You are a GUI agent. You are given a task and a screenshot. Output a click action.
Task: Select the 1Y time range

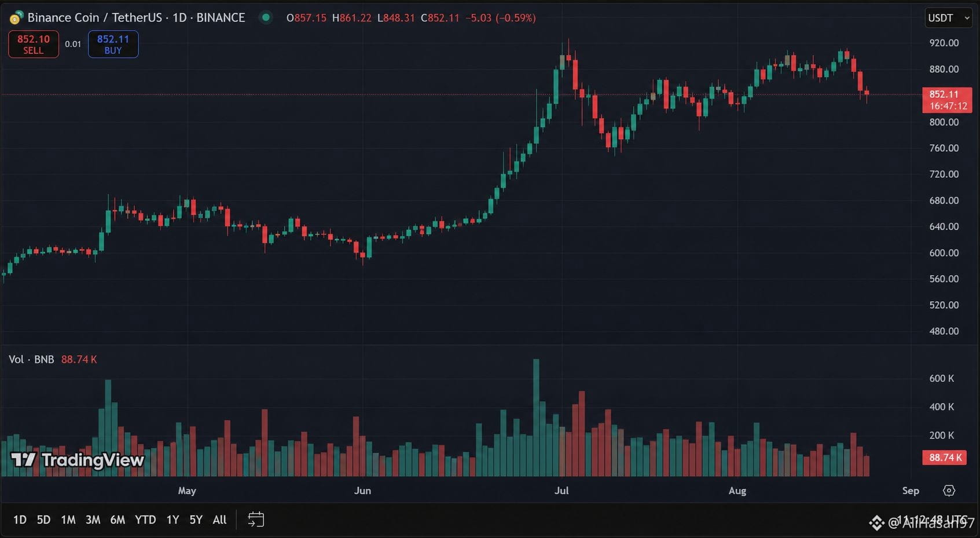click(172, 519)
